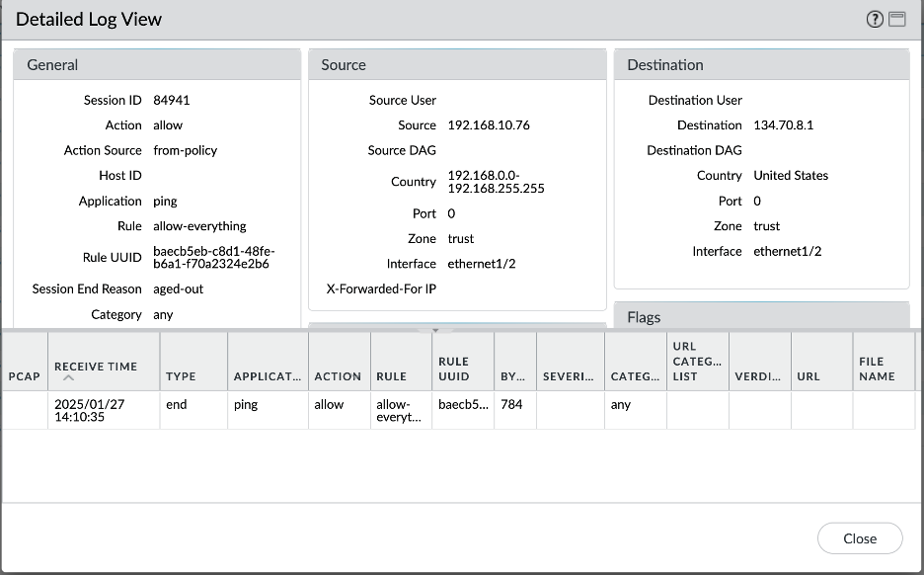Open the help icon in dialog header
The height and width of the screenshot is (575, 924).
click(x=875, y=20)
